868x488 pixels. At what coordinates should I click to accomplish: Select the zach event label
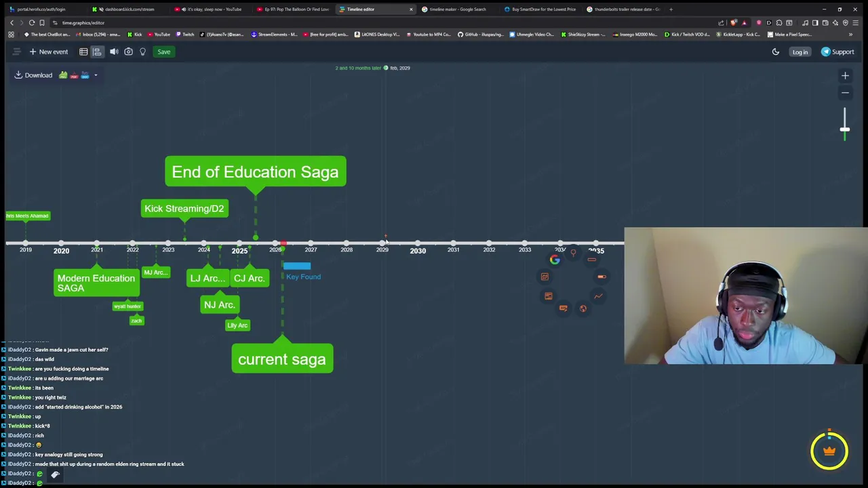pyautogui.click(x=136, y=321)
